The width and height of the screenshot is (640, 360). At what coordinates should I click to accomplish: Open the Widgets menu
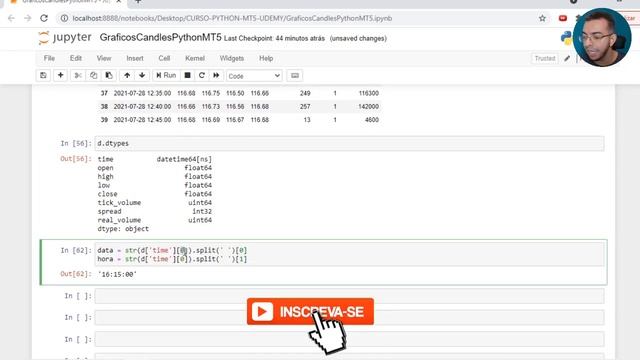pos(231,58)
